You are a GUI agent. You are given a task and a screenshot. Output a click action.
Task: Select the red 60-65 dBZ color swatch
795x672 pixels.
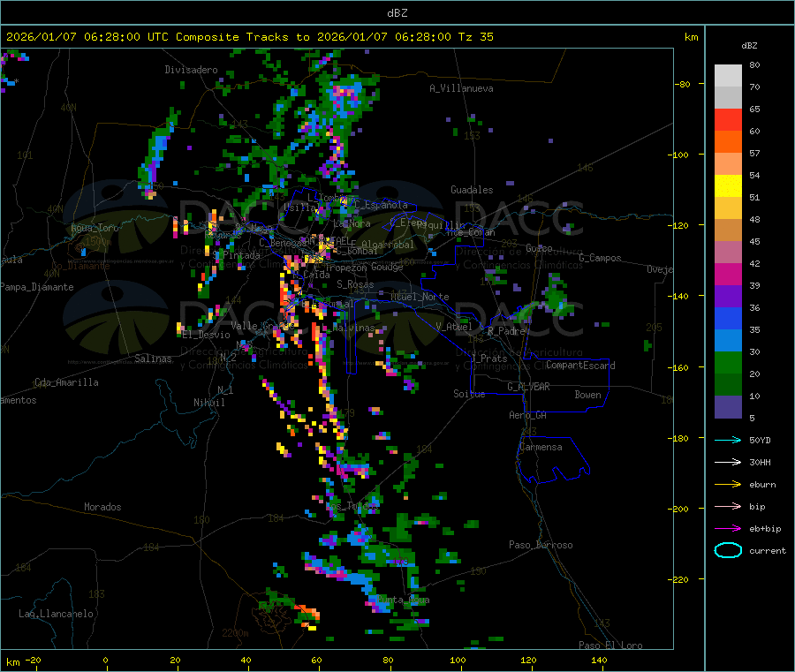pyautogui.click(x=728, y=119)
